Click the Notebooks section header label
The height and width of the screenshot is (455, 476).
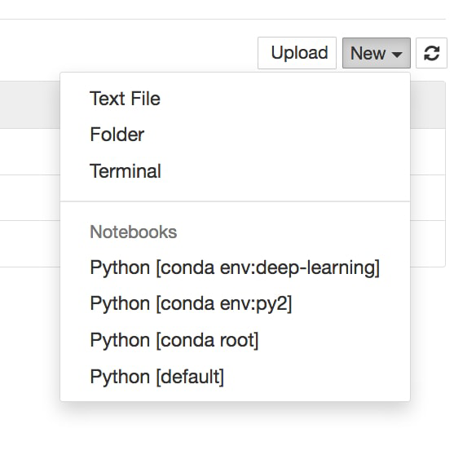[134, 232]
